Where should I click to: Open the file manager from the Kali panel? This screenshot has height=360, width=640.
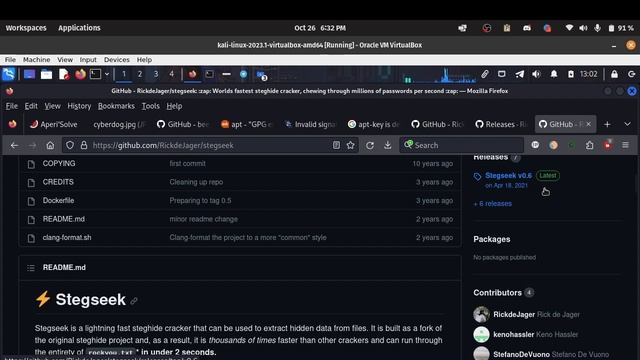[46, 74]
